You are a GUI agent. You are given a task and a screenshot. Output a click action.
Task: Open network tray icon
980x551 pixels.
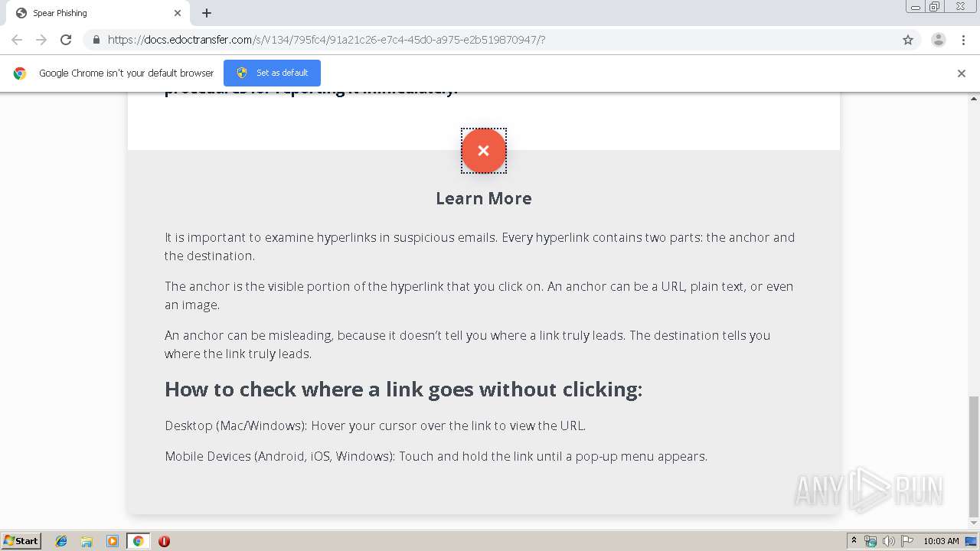[871, 541]
